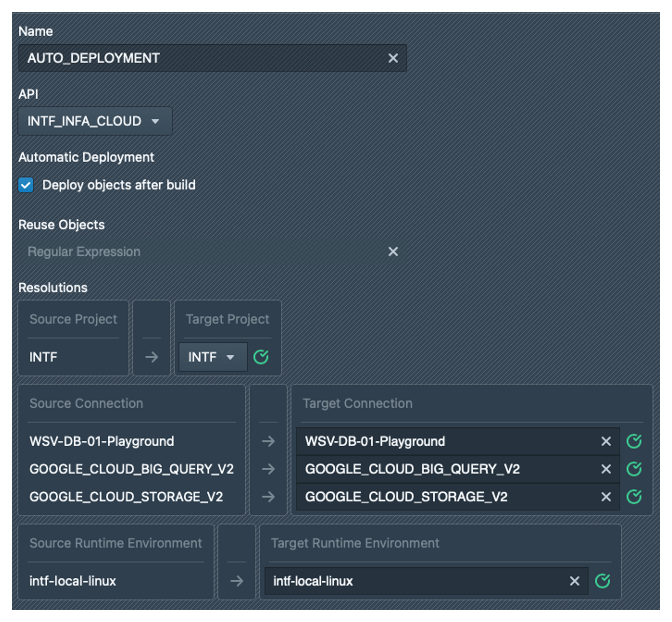Viewport: 672px width, 622px height.
Task: Click the Deploy objects after build label
Action: pos(119,185)
